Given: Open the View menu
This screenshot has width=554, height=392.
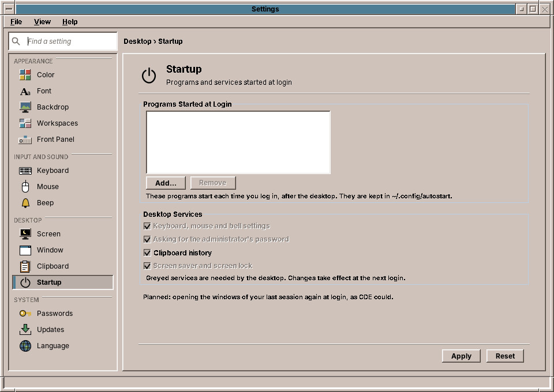Looking at the screenshot, I should (x=42, y=22).
